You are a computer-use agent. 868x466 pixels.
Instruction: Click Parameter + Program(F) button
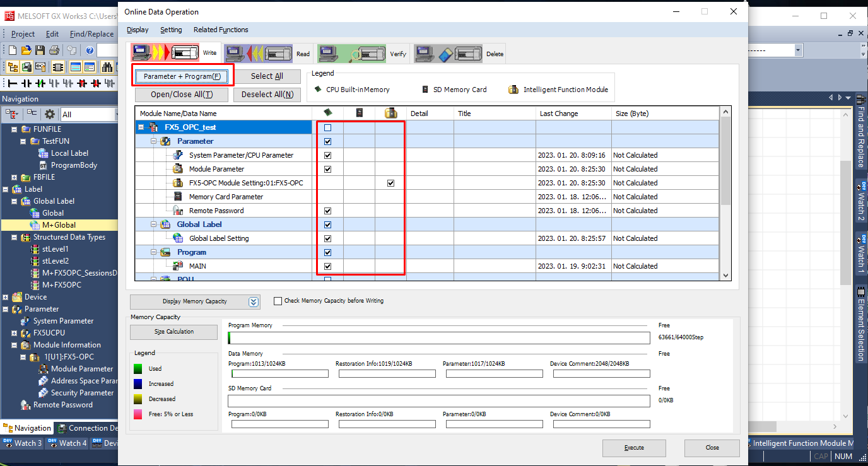click(x=182, y=76)
